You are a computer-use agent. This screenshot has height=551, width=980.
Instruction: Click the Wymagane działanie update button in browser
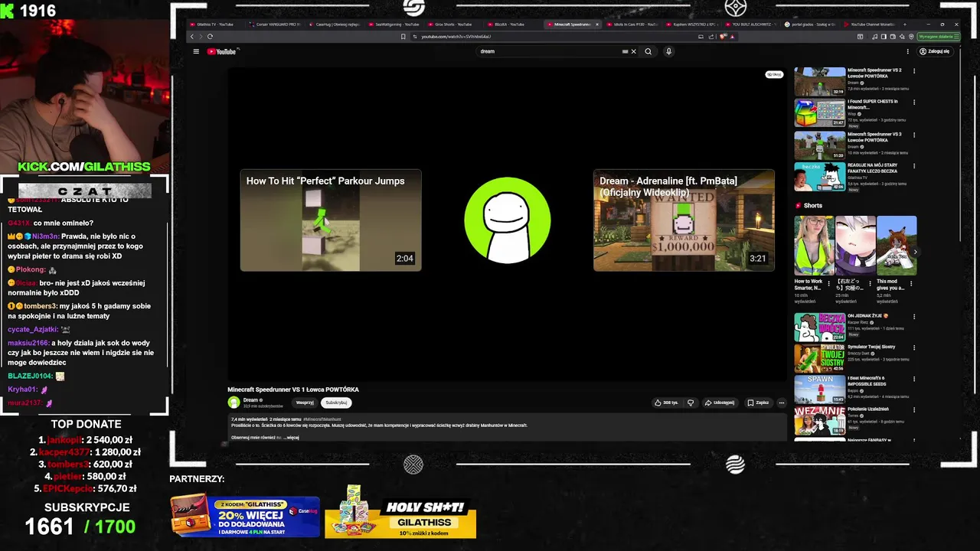click(937, 36)
